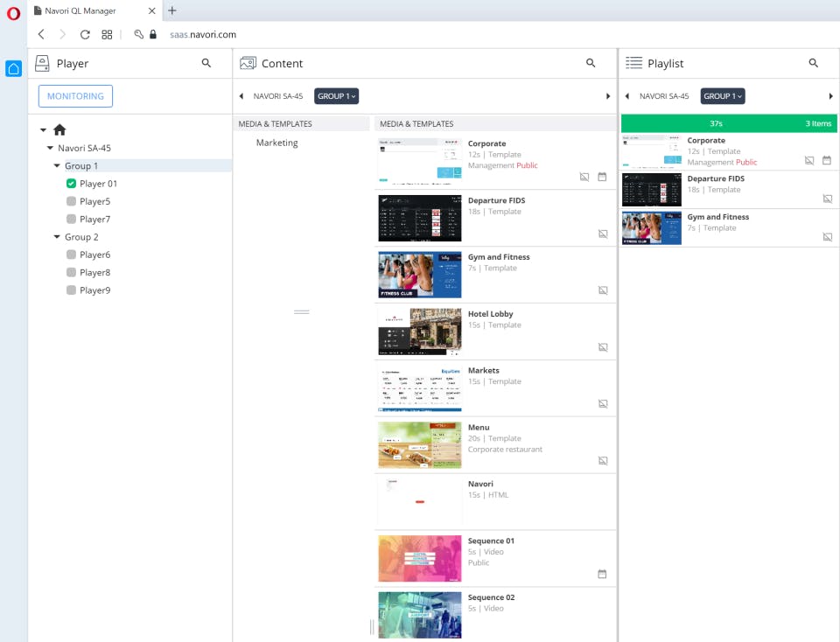The height and width of the screenshot is (642, 840).
Task: Click the Content panel header icon
Action: click(x=248, y=63)
